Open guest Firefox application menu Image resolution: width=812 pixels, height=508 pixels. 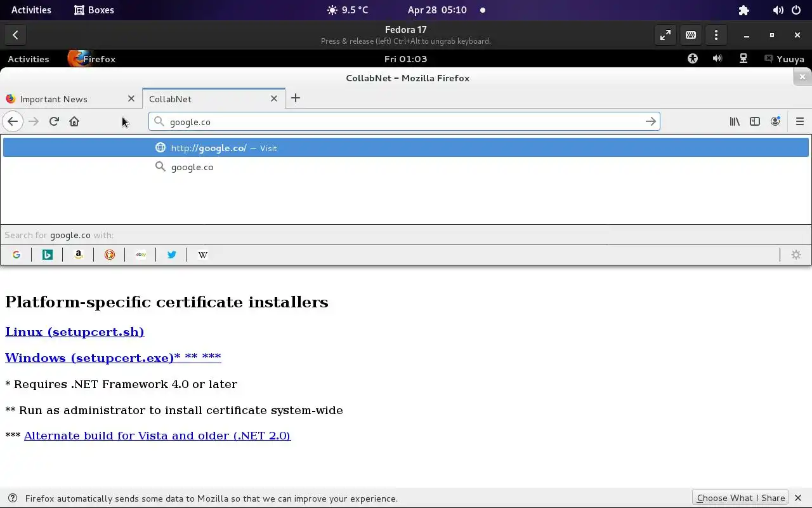92,58
